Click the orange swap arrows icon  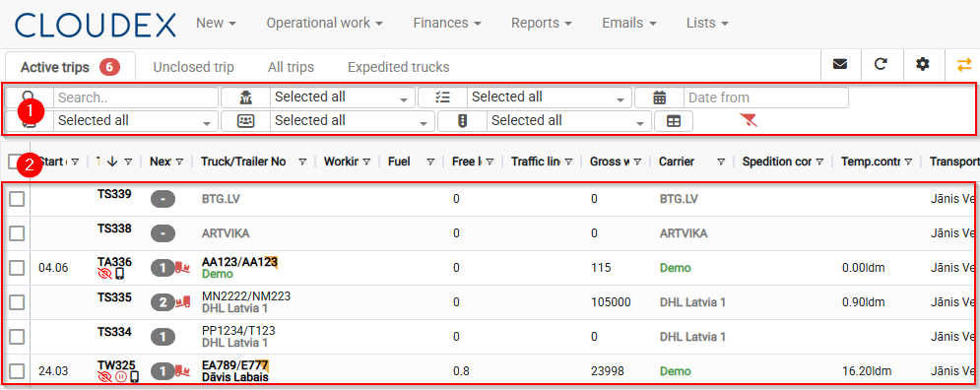point(964,64)
